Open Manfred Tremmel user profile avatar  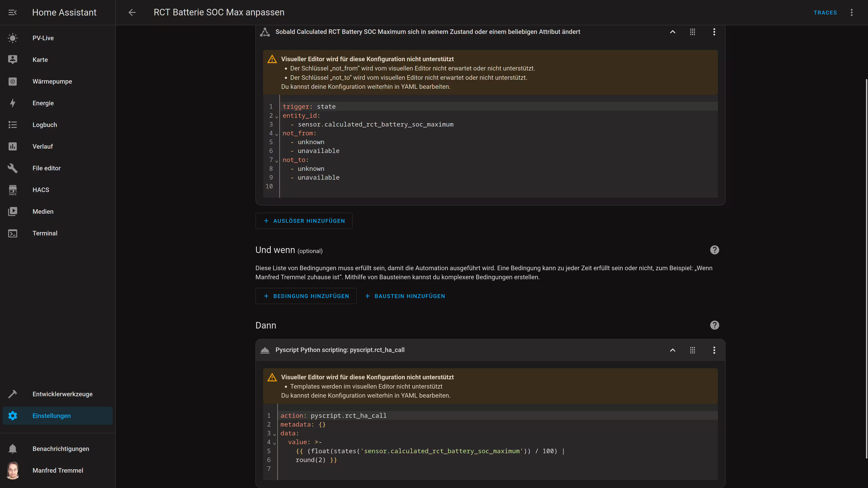pos(13,470)
